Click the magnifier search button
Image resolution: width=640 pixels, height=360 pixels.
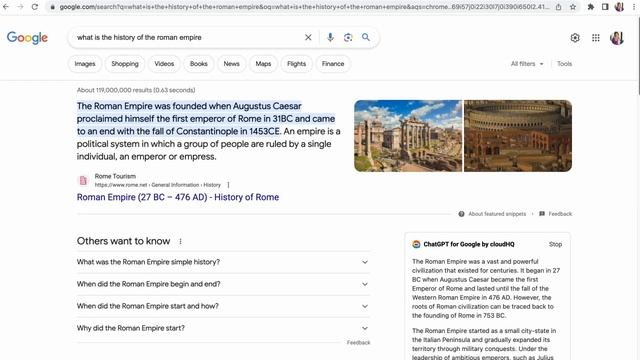point(366,38)
